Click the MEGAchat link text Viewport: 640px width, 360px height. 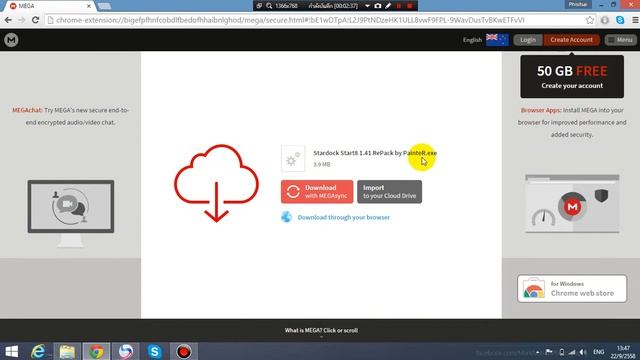(27, 110)
